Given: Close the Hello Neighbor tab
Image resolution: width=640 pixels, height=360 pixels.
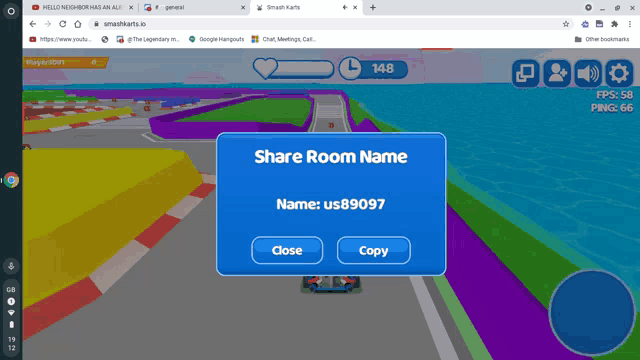Looking at the screenshot, I should pos(131,7).
